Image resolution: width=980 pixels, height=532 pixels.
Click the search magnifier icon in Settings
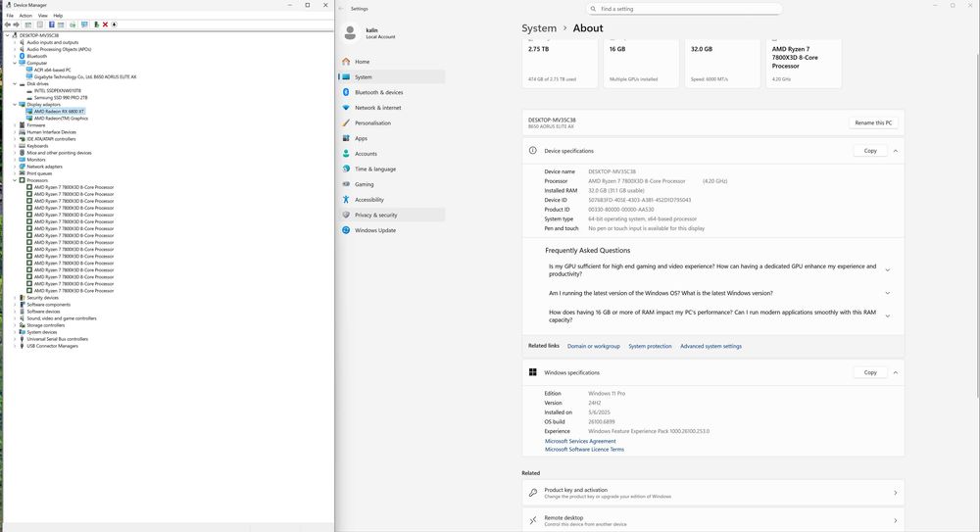(593, 9)
